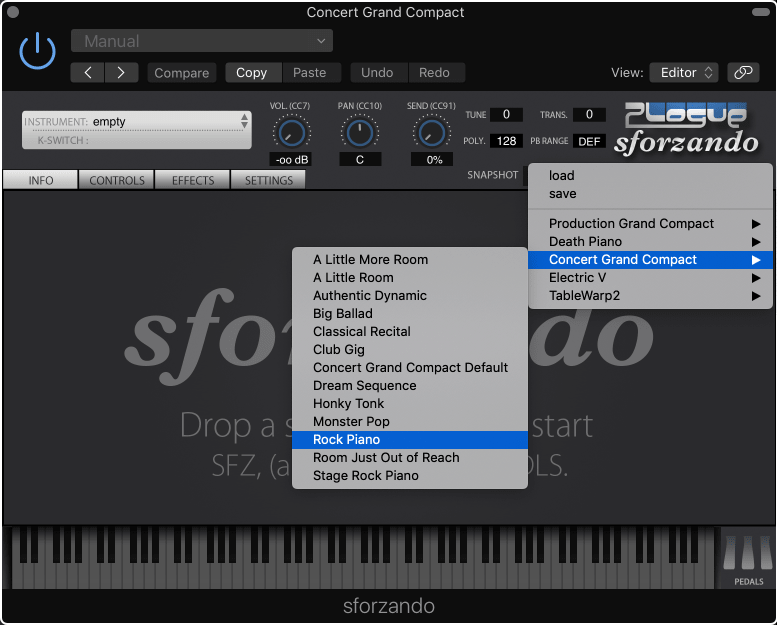Select Concert Grand Compact Default snapshot
The height and width of the screenshot is (625, 777).
(410, 368)
